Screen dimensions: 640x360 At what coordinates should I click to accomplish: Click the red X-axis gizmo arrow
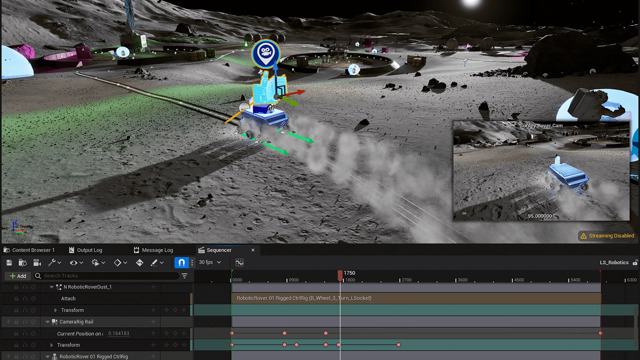point(295,93)
